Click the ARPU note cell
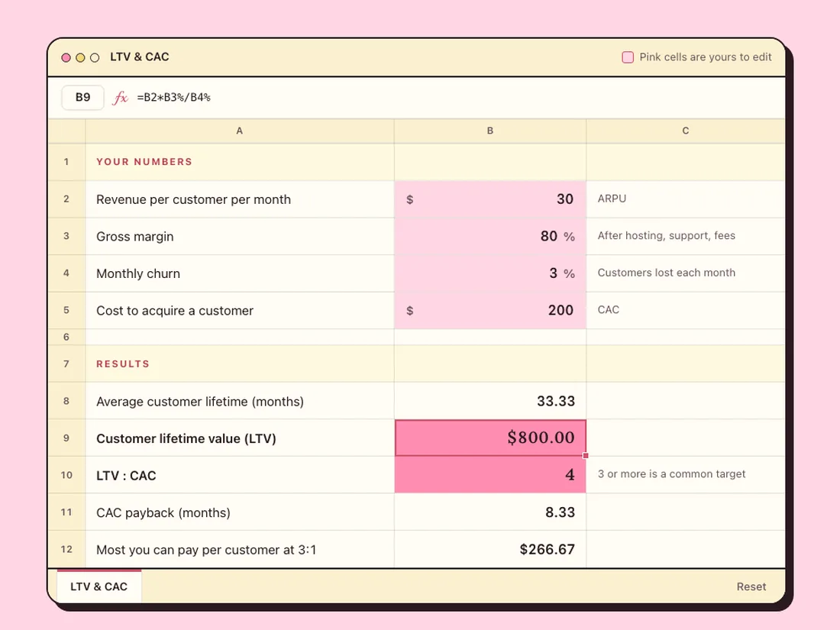Screen dimensions: 840x630 coord(686,199)
